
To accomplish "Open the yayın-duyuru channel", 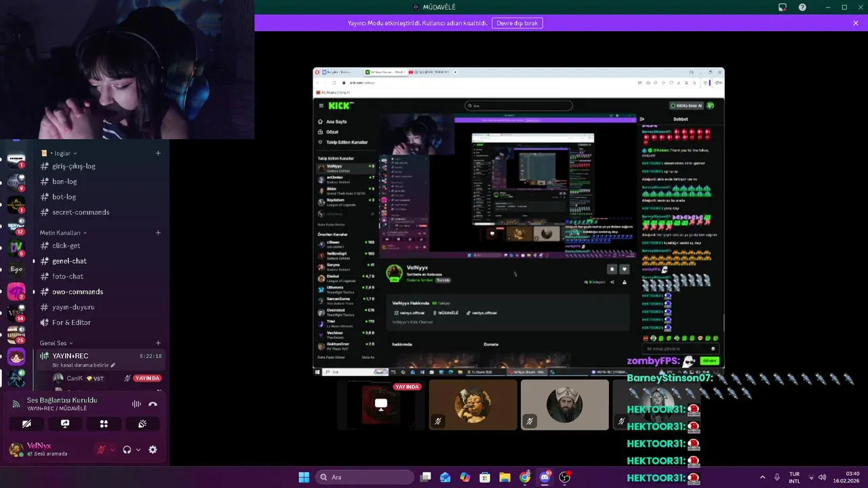I will (100, 307).
